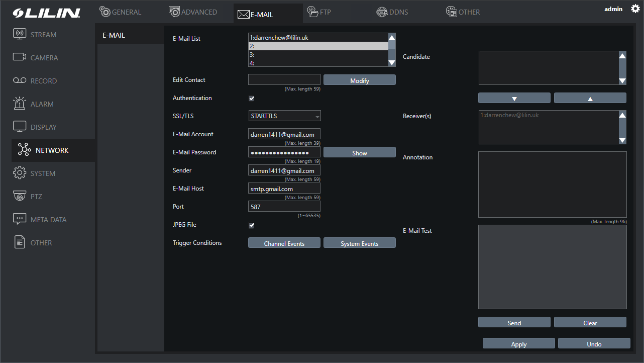Click the E-MAIL envelope icon
Viewport: 644px width, 363px height.
pos(244,14)
